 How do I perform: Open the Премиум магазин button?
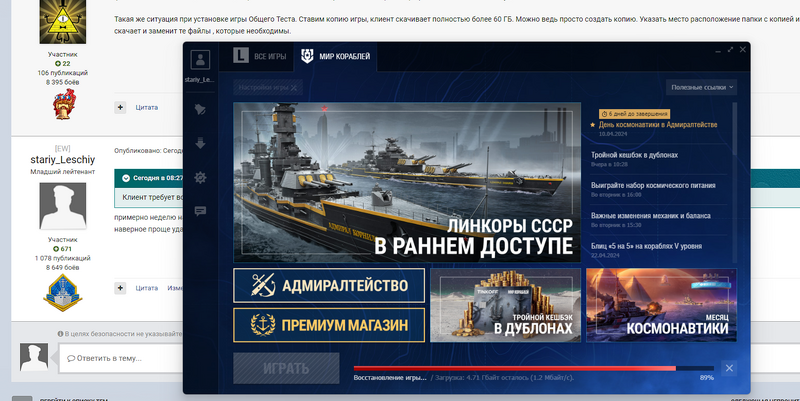[x=329, y=325]
